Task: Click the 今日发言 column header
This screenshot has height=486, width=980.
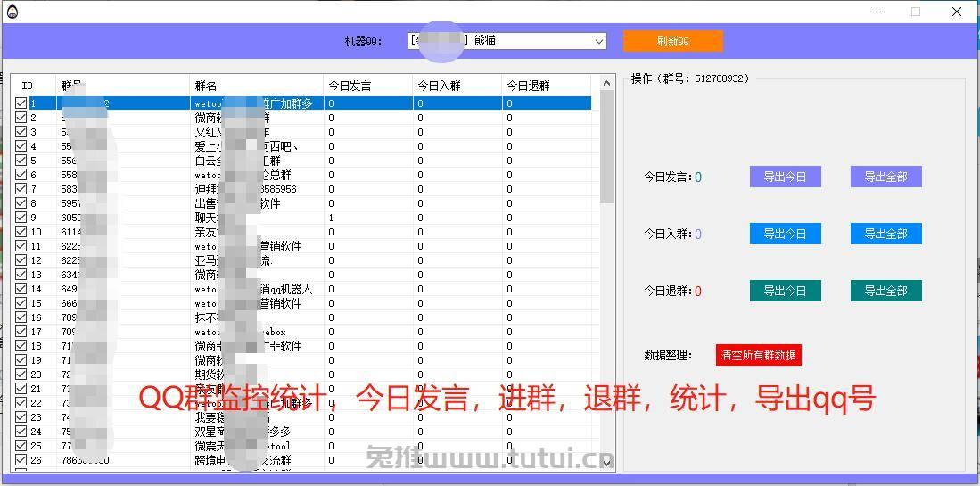Action: click(367, 86)
